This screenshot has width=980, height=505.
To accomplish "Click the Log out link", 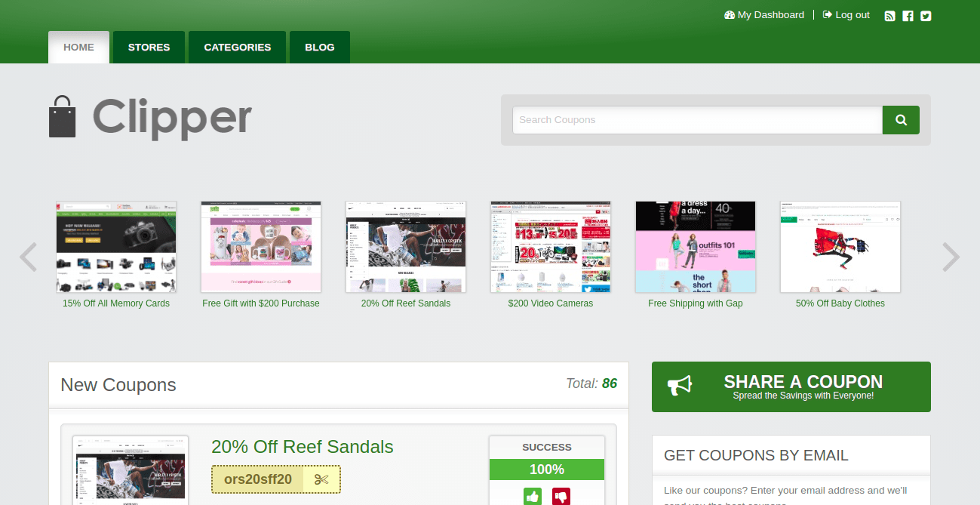I will [x=846, y=15].
